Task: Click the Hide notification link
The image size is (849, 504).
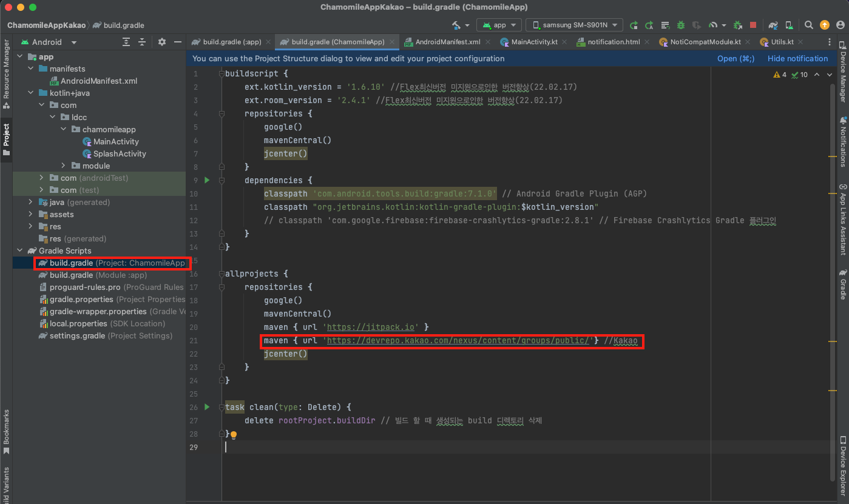Action: pyautogui.click(x=797, y=58)
